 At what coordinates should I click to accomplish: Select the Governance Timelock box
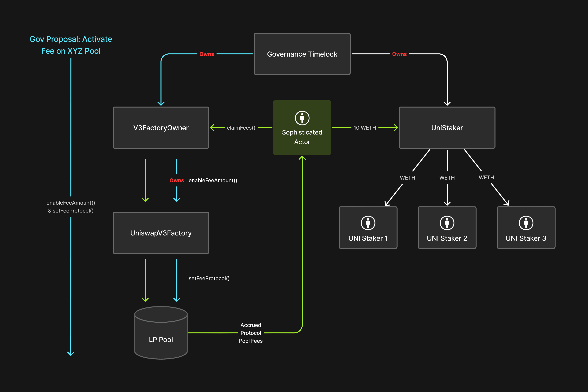click(302, 54)
